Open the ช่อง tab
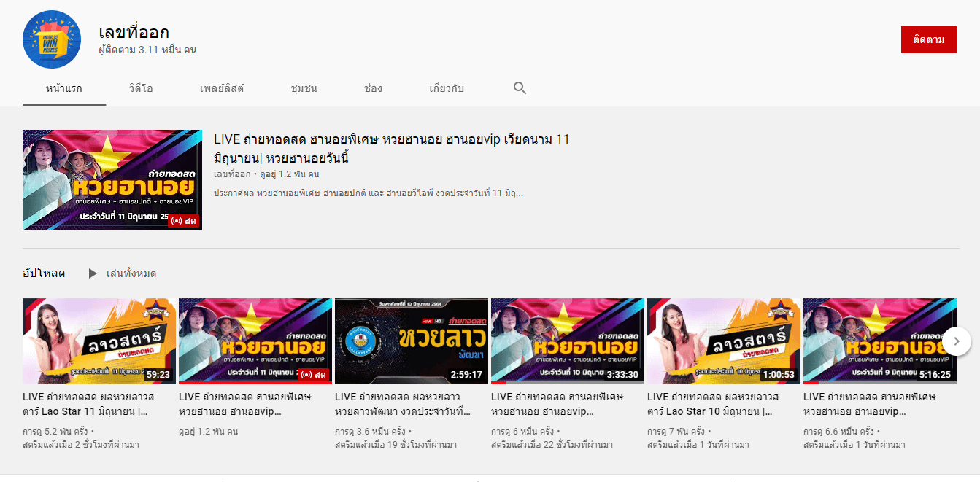The image size is (980, 482). (373, 88)
